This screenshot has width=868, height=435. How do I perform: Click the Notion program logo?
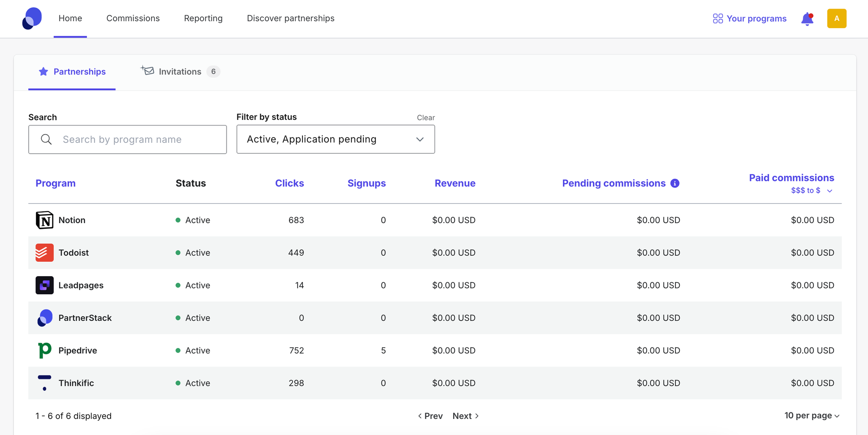[44, 220]
